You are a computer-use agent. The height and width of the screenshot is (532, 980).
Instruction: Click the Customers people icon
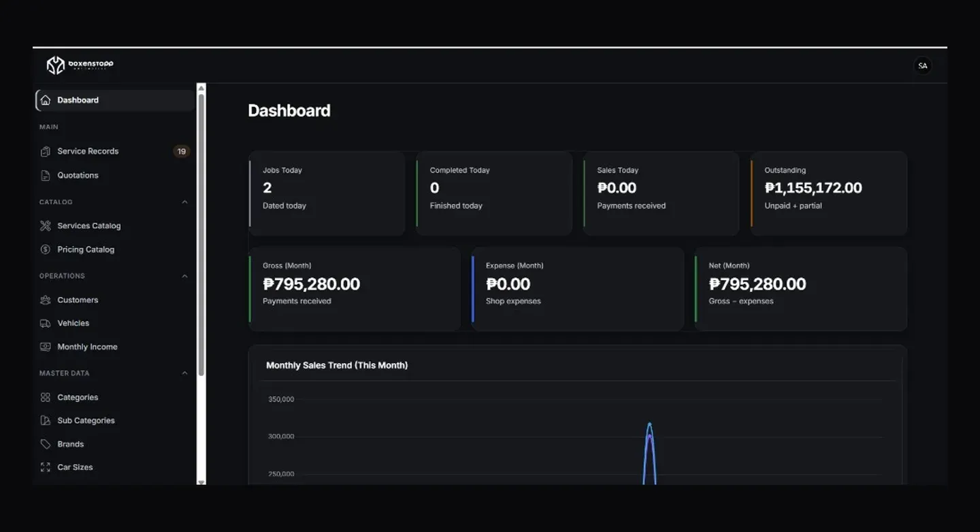(46, 300)
